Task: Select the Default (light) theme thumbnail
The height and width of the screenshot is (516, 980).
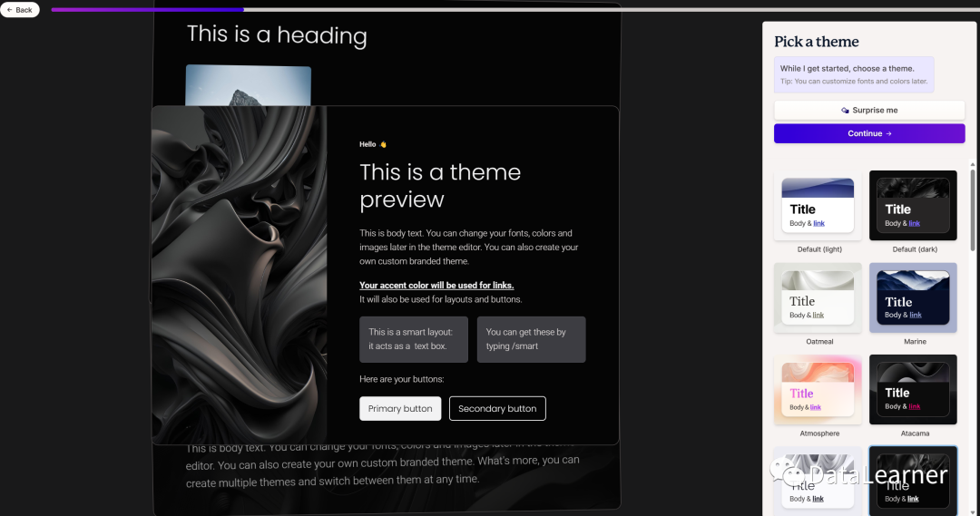Action: pos(818,206)
